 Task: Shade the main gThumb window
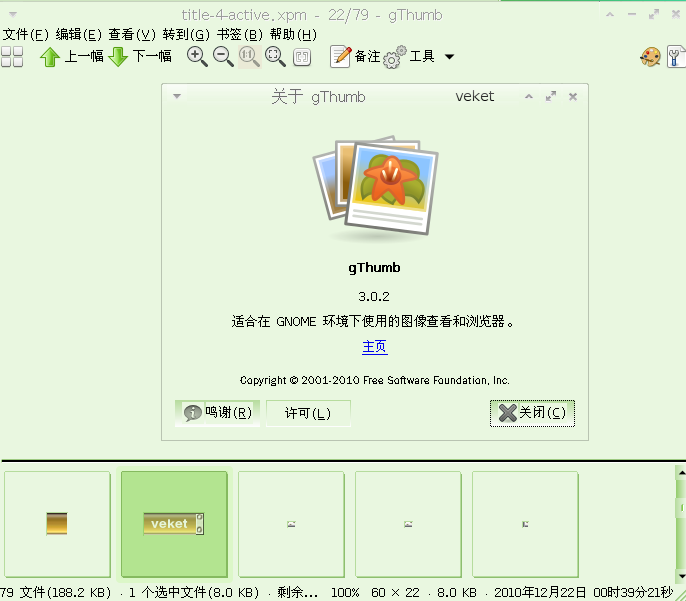pyautogui.click(x=610, y=14)
